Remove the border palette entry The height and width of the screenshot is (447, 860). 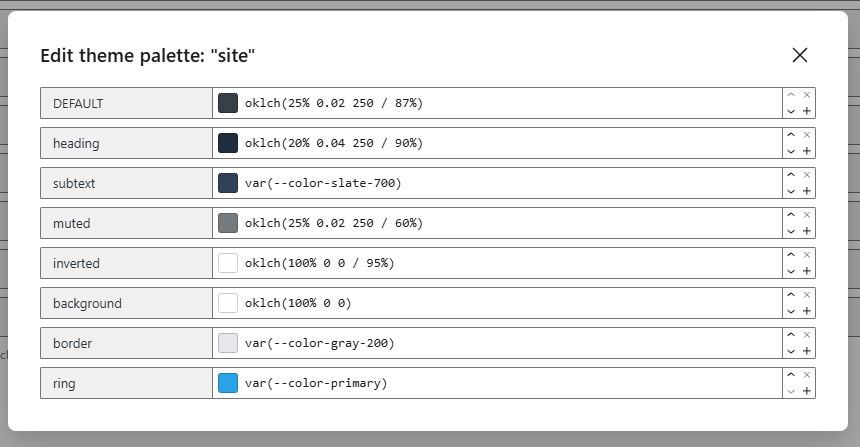tap(807, 335)
